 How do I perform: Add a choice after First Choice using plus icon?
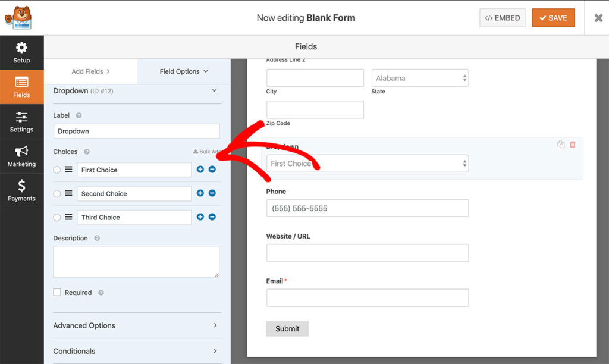[x=200, y=170]
